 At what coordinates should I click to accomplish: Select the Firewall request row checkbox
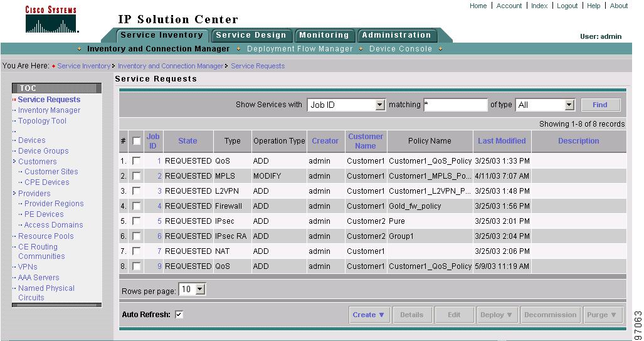(x=136, y=206)
